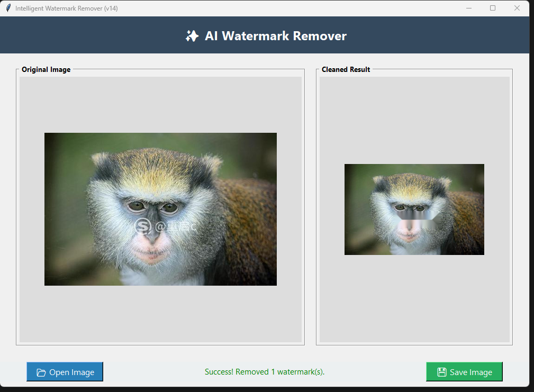Click the AI Watermark Remover header title

(275, 36)
